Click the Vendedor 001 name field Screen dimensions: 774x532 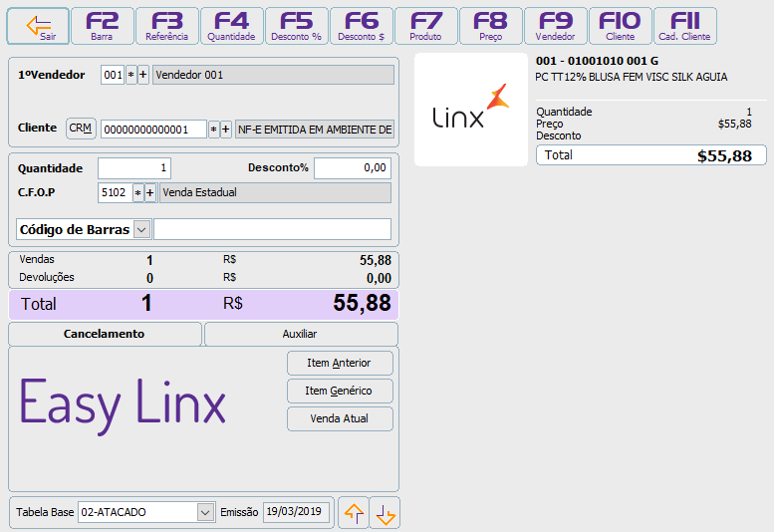(x=273, y=75)
